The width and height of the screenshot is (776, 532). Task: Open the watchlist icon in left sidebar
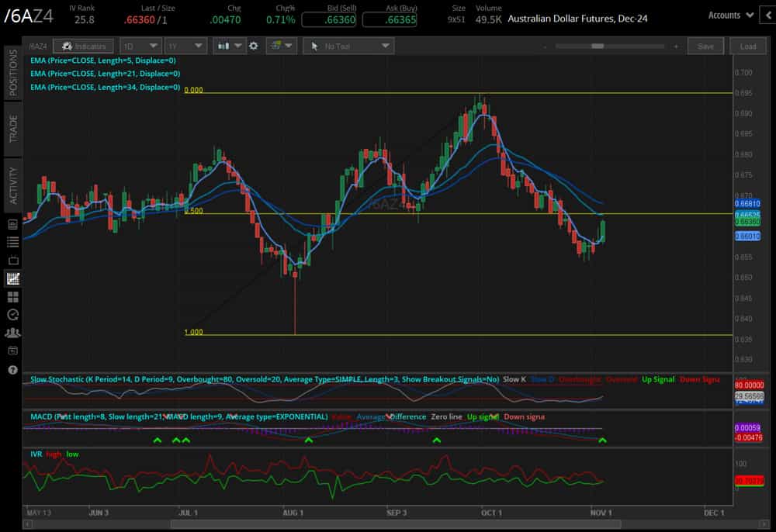[12, 242]
